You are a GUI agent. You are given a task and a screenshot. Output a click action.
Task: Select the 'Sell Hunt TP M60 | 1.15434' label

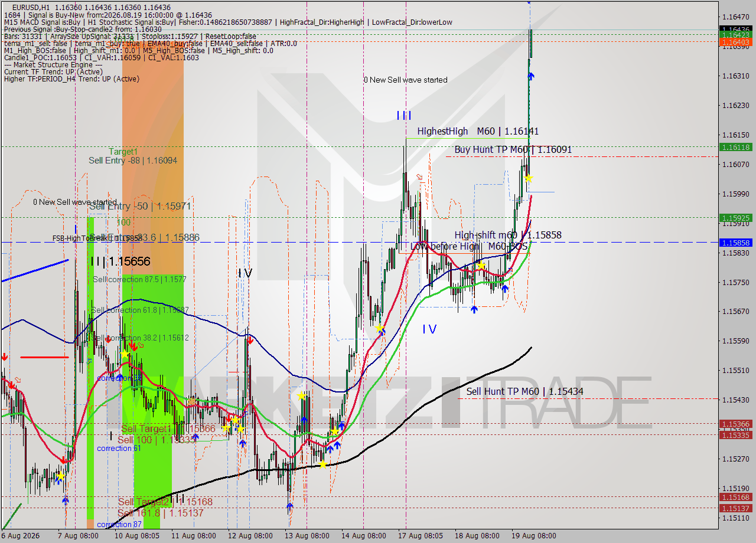525,391
